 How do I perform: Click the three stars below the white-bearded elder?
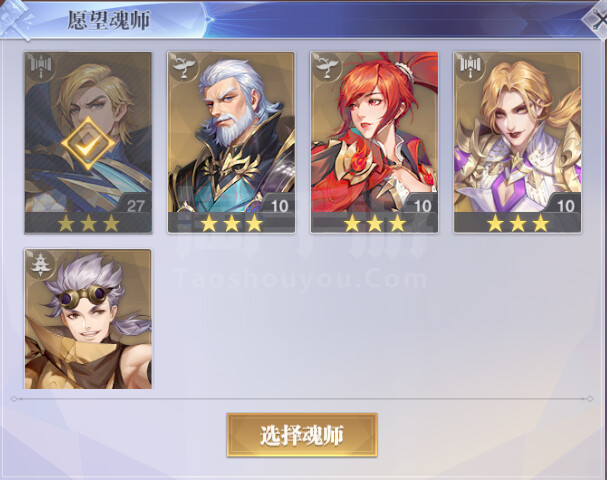coord(231,223)
